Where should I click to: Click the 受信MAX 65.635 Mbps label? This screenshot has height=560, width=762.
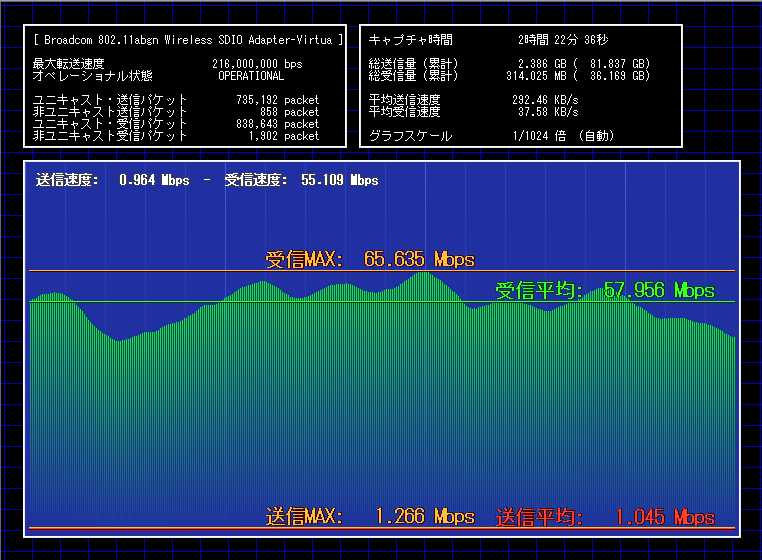click(370, 260)
